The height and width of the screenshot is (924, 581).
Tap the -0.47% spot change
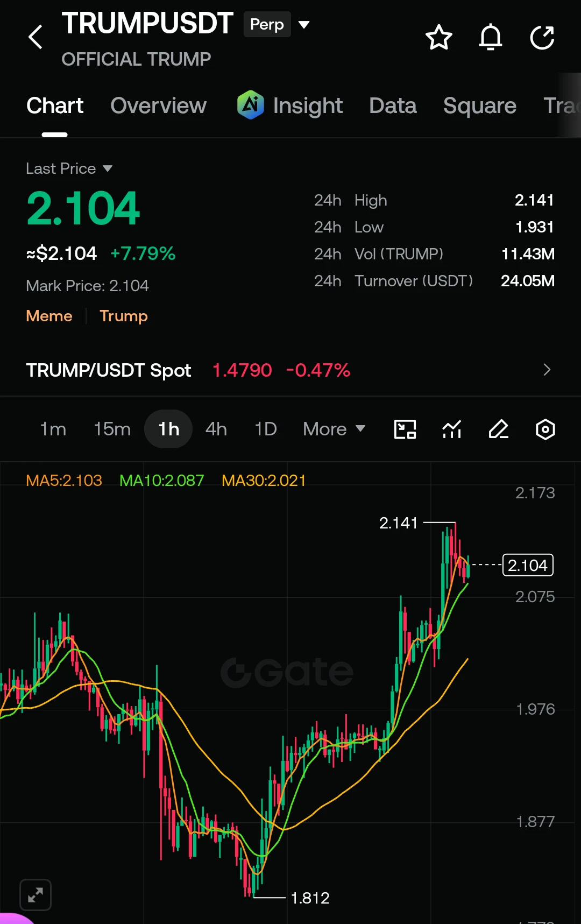318,370
